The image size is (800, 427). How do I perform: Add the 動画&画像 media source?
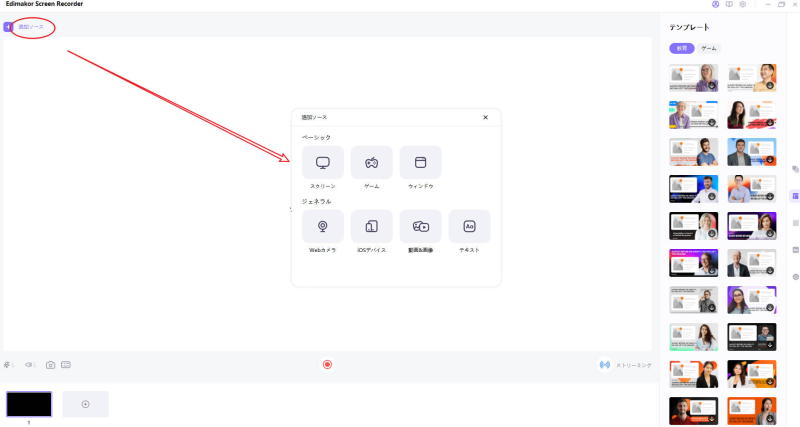[420, 226]
